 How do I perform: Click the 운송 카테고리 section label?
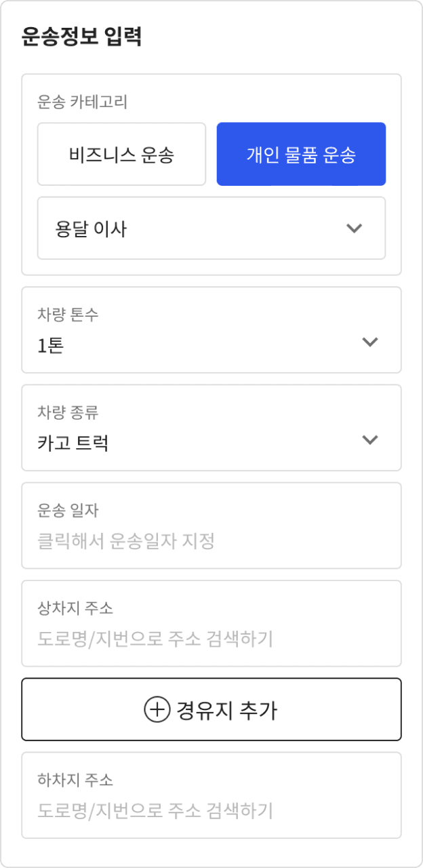83,102
